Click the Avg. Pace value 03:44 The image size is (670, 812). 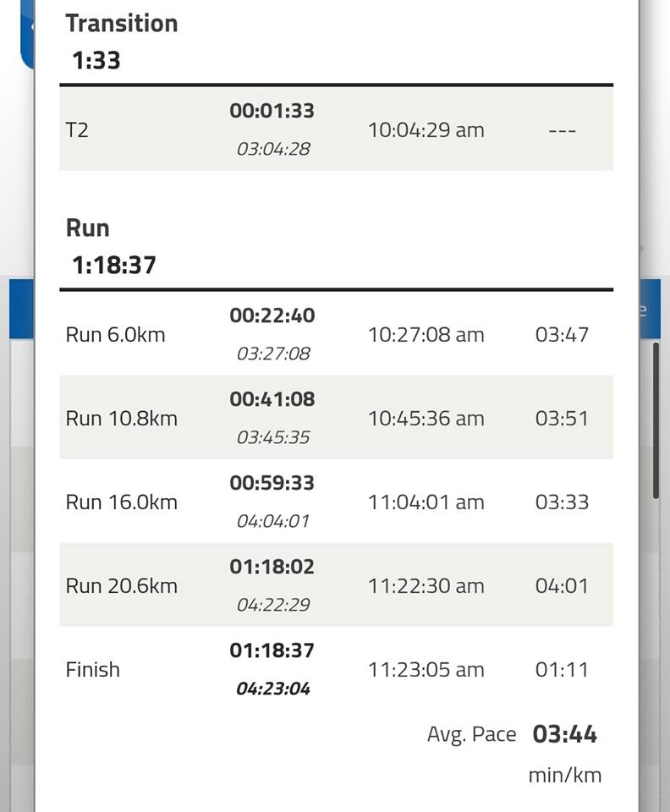565,734
